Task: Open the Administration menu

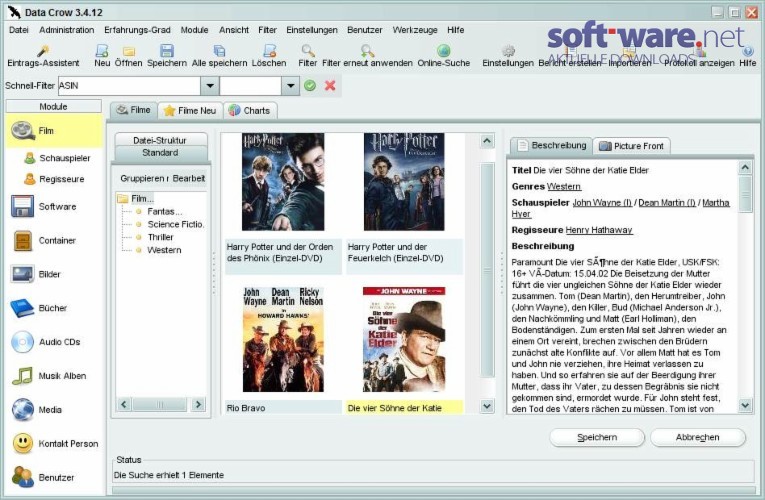Action: (x=67, y=30)
